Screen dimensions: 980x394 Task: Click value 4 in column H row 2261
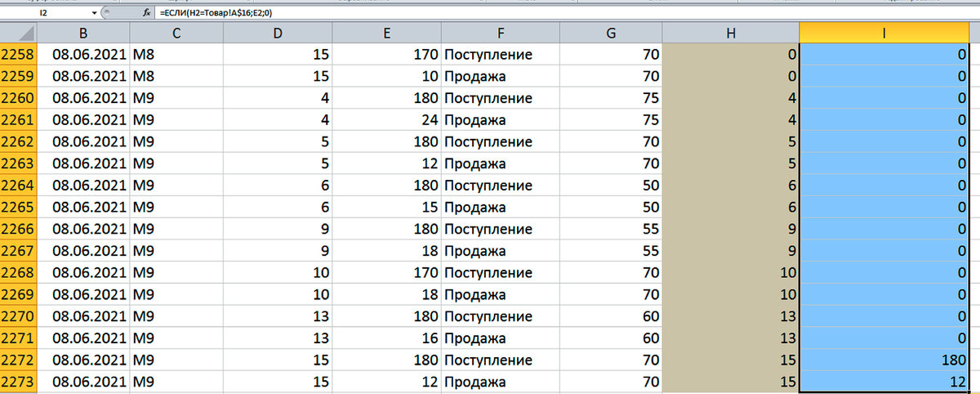792,120
